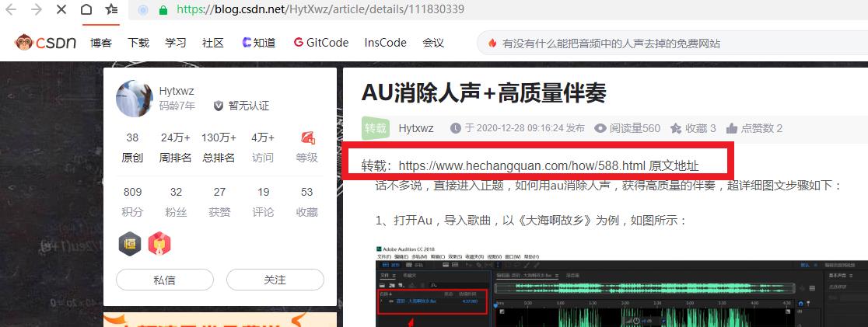
Task: Open the 会议 nav link
Action: 433,43
